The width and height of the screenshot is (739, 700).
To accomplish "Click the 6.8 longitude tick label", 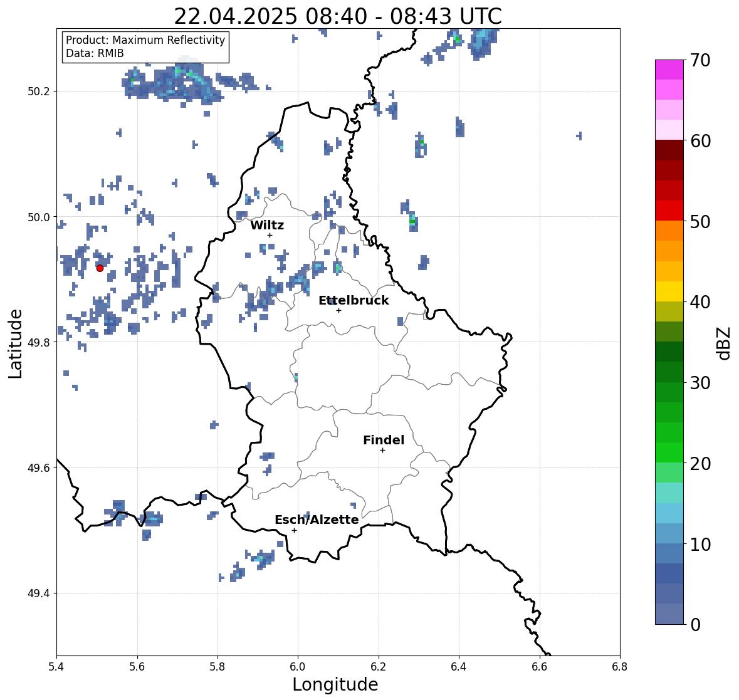I will [620, 666].
